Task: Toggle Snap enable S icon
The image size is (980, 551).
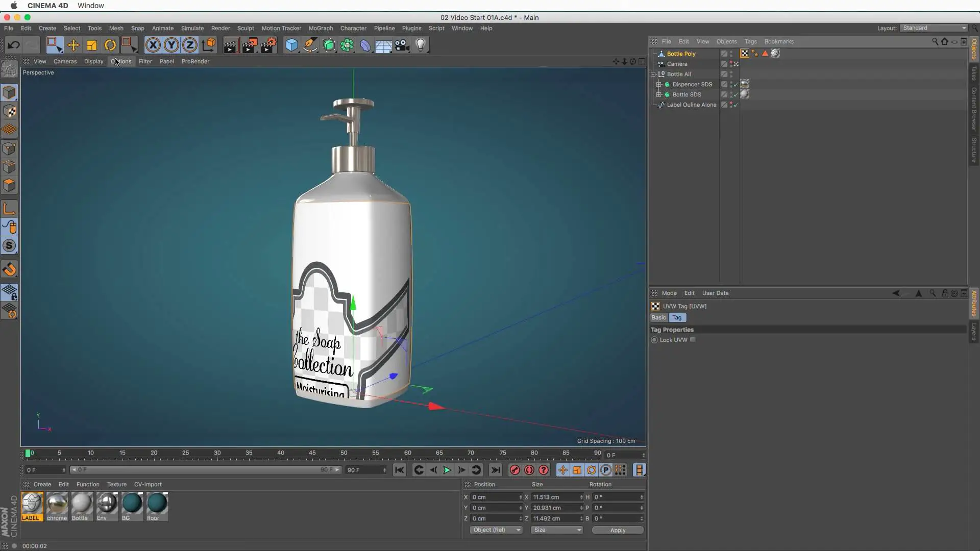Action: (9, 246)
